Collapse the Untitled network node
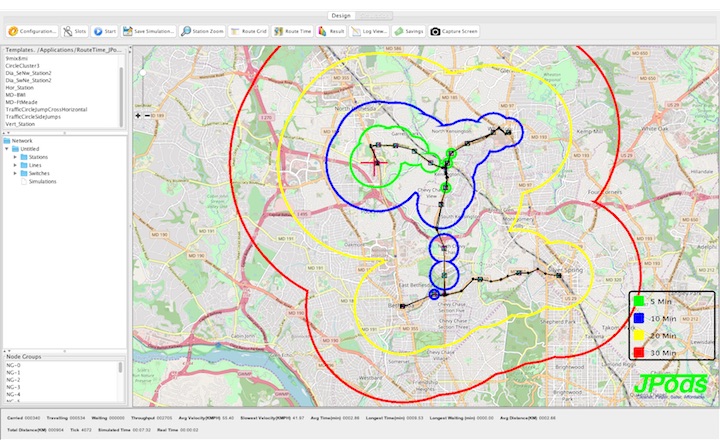720x440 pixels. pos(7,149)
